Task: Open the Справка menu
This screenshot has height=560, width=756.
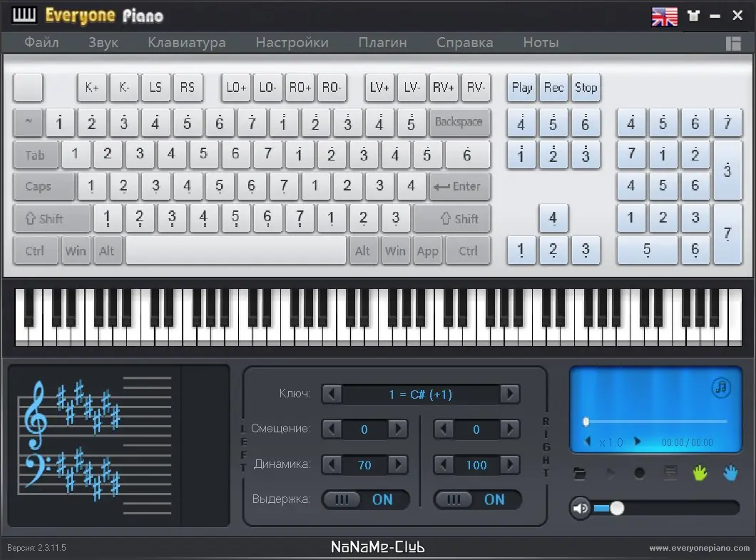Action: click(465, 43)
